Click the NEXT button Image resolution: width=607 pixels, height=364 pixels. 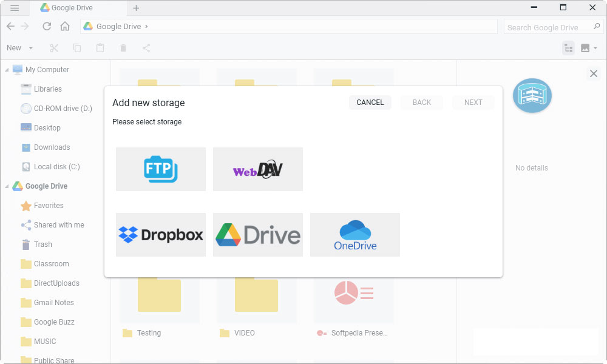point(473,103)
